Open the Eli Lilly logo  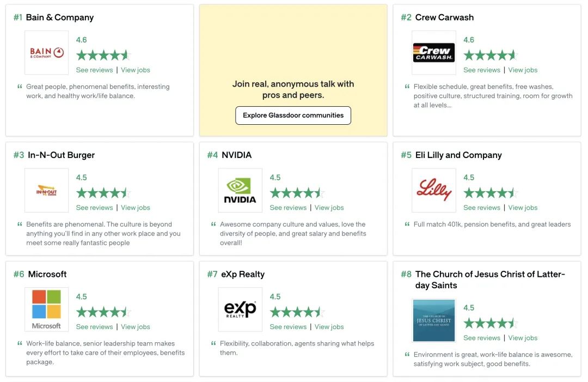[434, 190]
